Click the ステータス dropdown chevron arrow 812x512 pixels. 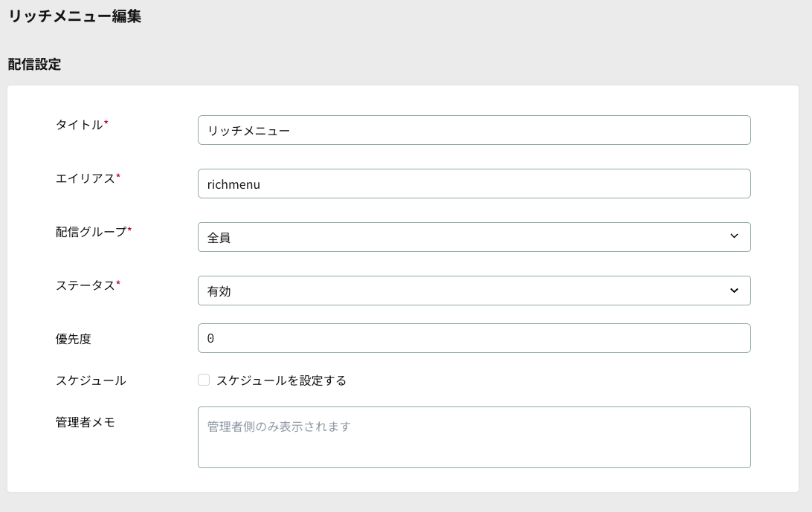(x=734, y=291)
